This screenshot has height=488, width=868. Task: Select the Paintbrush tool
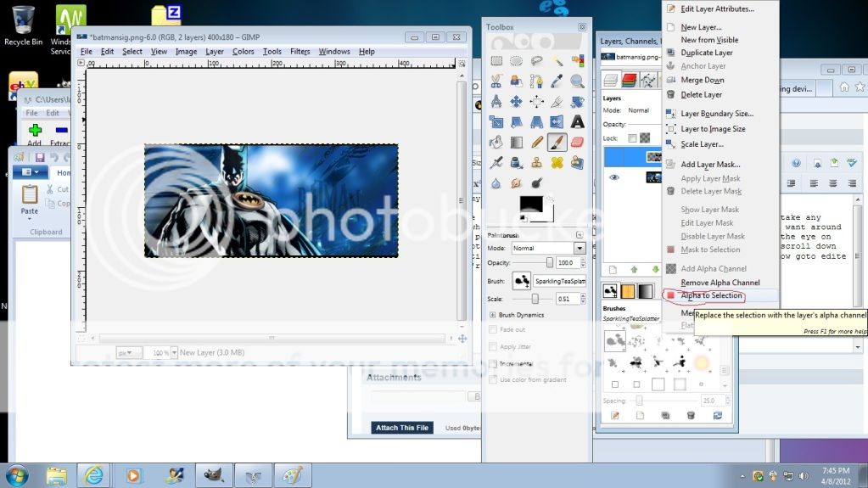coord(557,143)
